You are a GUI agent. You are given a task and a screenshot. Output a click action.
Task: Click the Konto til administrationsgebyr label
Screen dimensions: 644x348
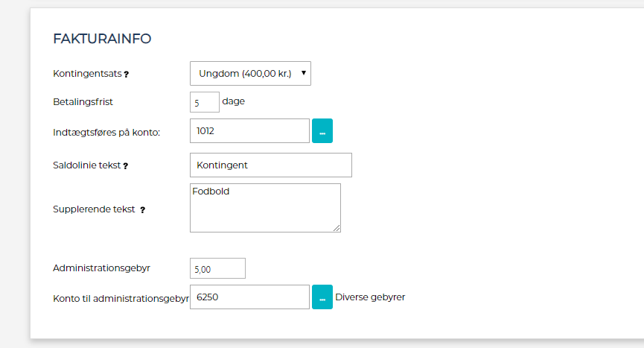tap(121, 297)
